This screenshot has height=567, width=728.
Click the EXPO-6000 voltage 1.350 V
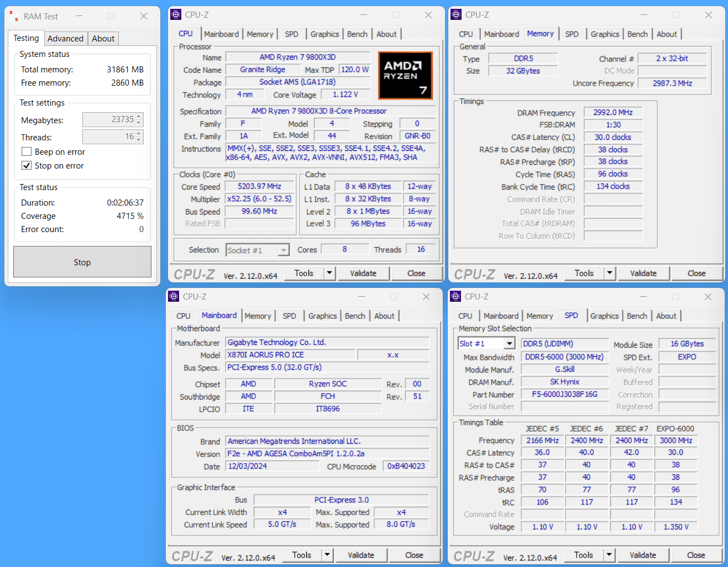click(676, 527)
